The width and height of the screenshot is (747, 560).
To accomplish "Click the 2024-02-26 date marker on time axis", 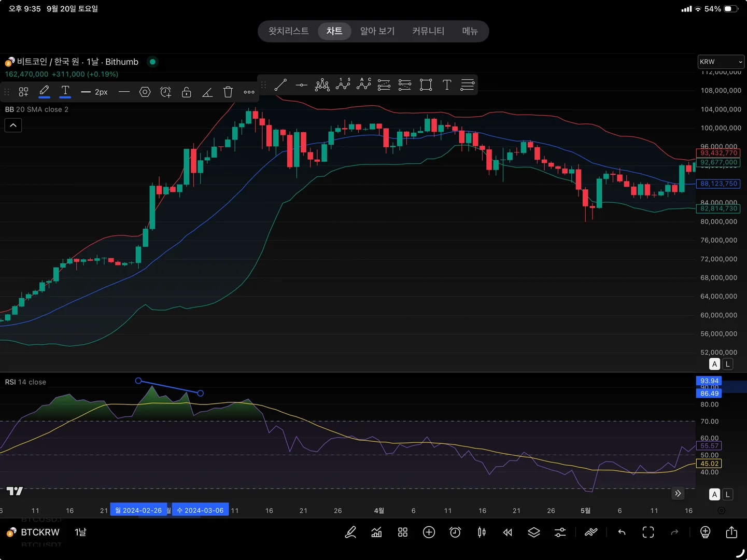I will tap(138, 510).
